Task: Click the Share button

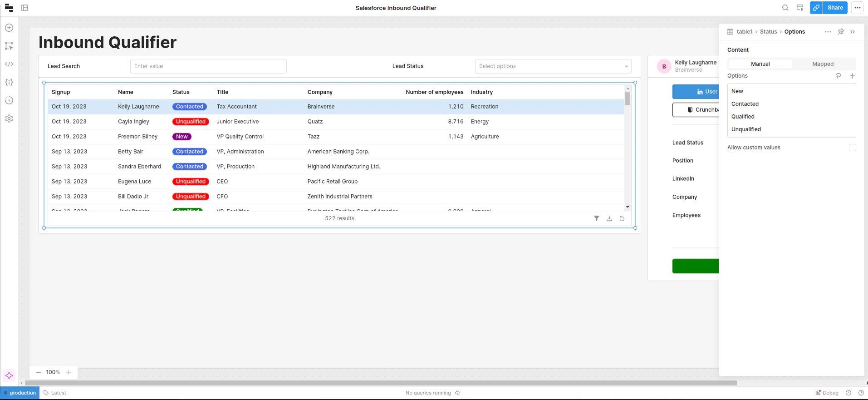Action: pyautogui.click(x=835, y=8)
